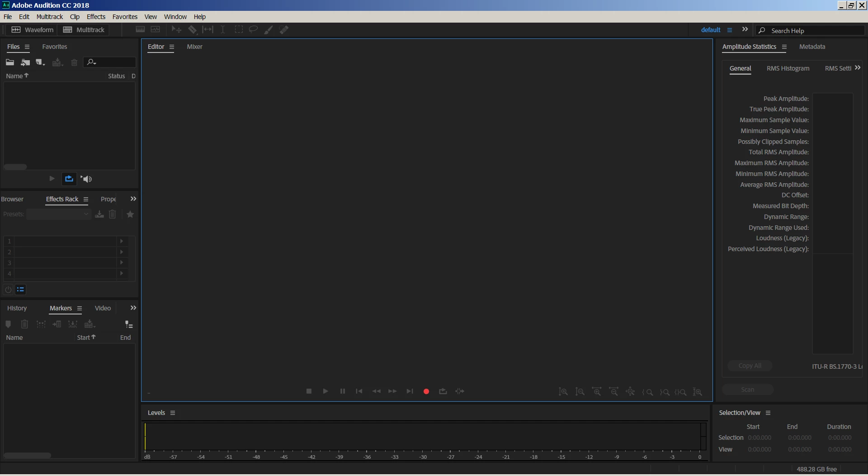Switch to Multitrack editor view
Image resolution: width=868 pixels, height=476 pixels.
click(x=84, y=30)
